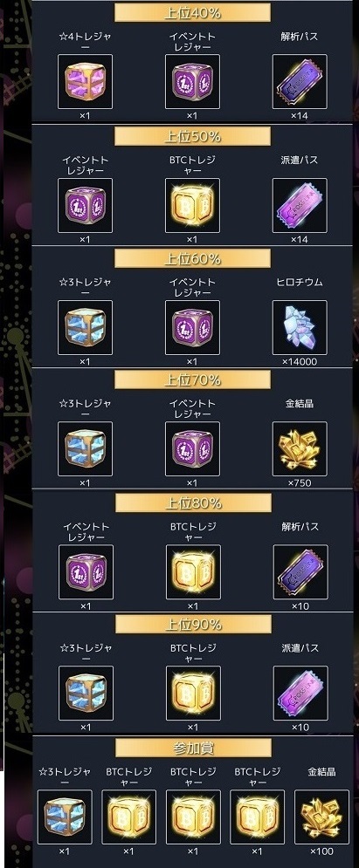Tap the 金結晶 icon with ×100
Viewport: 359px width, 868px height.
[322, 817]
